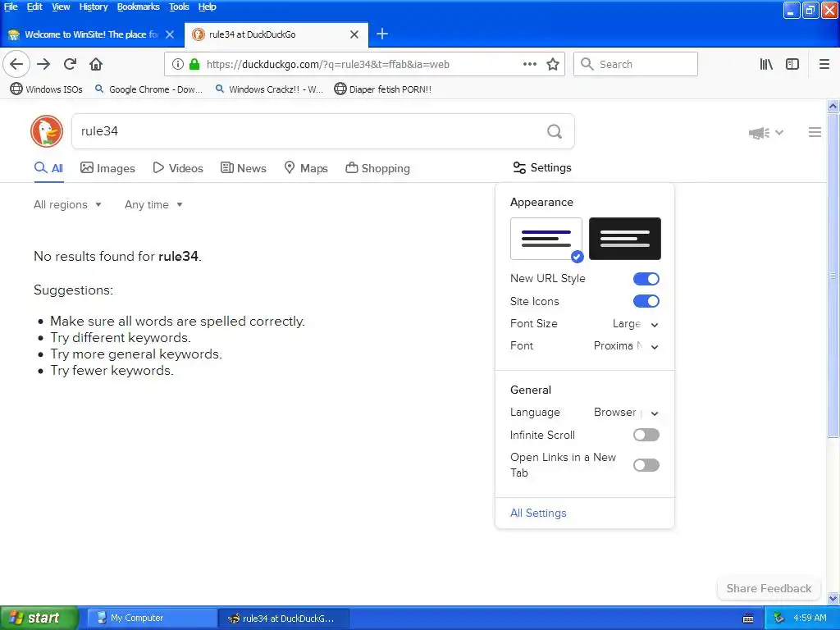Close the Settings dropdown panel
The width and height of the screenshot is (840, 630).
tap(542, 167)
